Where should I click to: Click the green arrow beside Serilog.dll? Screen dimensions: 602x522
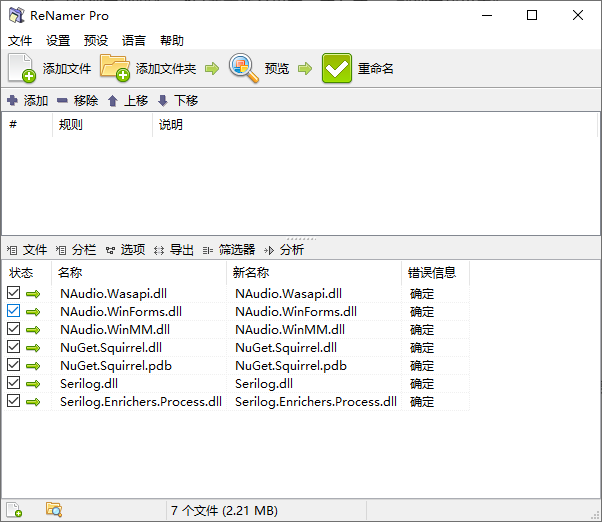(33, 384)
